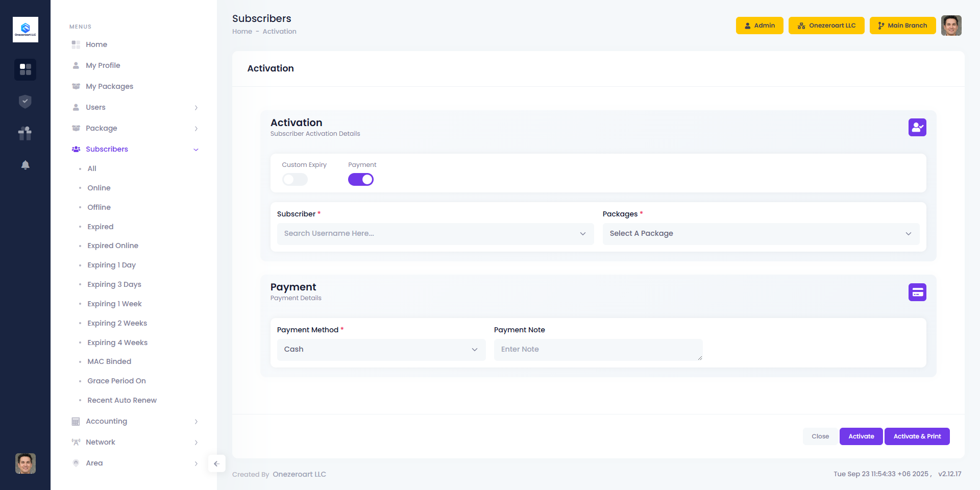Viewport: 980px width, 490px height.
Task: Click the payment card icon
Action: pyautogui.click(x=917, y=292)
